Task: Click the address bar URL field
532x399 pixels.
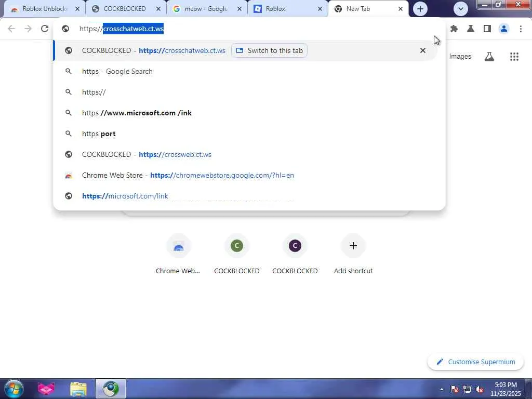Action: point(249,29)
